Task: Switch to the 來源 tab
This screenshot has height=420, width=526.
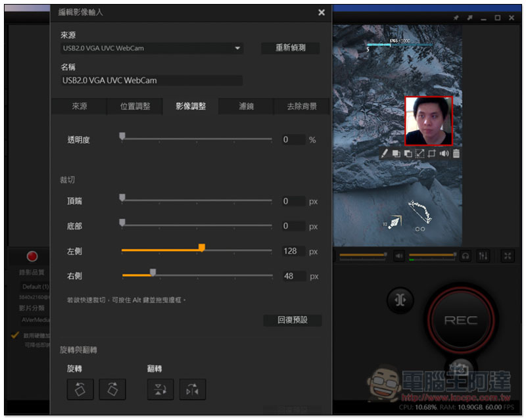Action: click(79, 106)
